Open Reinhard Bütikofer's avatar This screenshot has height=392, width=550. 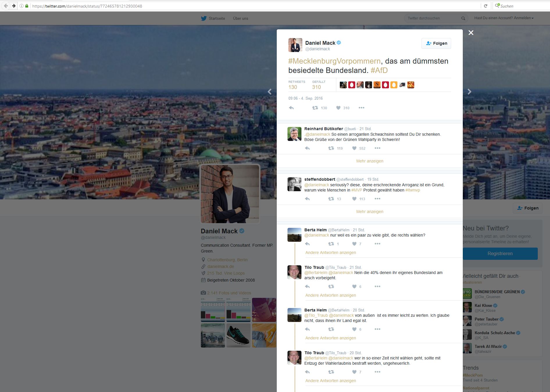pos(294,134)
